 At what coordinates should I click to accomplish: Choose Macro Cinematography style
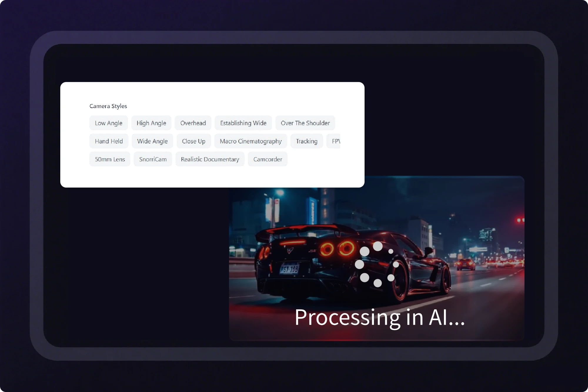point(251,141)
